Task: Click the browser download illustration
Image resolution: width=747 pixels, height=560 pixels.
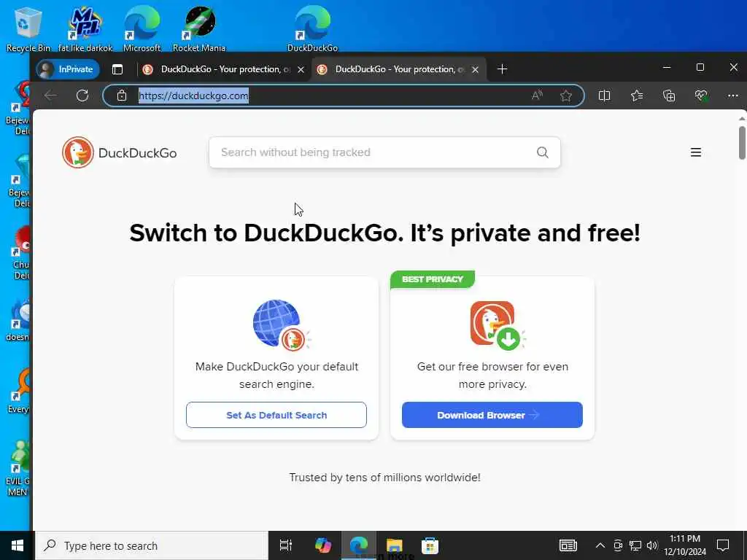Action: (x=498, y=325)
